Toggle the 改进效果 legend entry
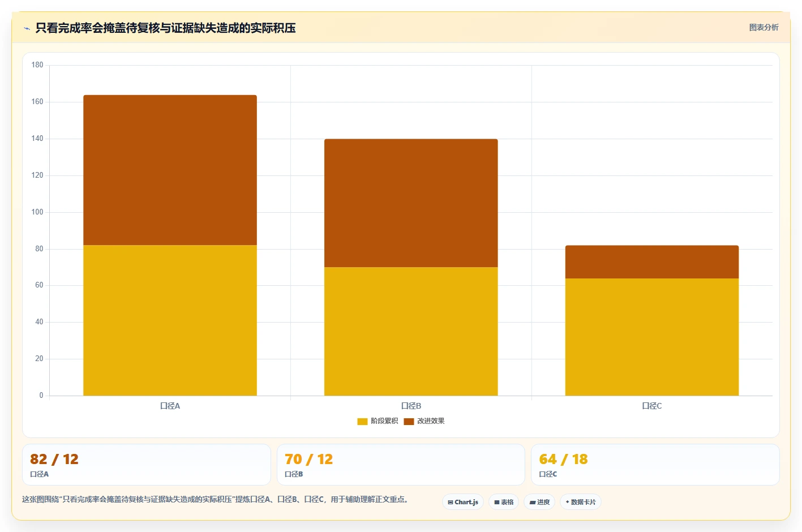The height and width of the screenshot is (532, 802). click(424, 421)
